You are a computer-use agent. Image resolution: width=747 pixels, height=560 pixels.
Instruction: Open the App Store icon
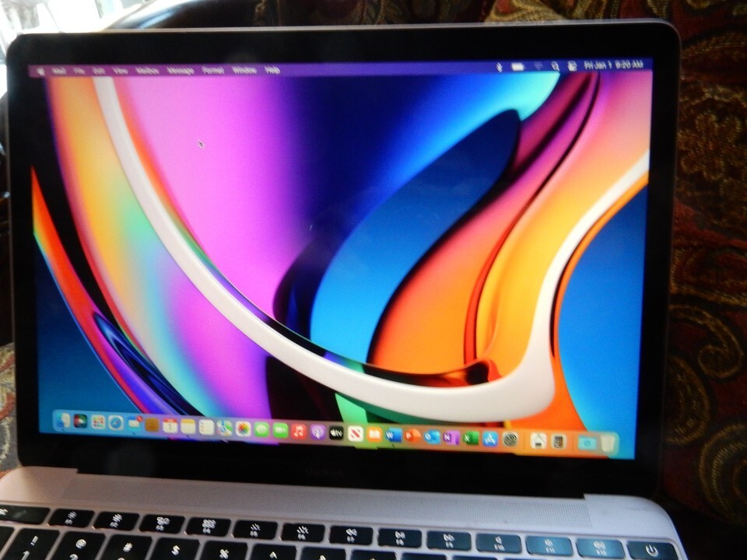pyautogui.click(x=490, y=439)
